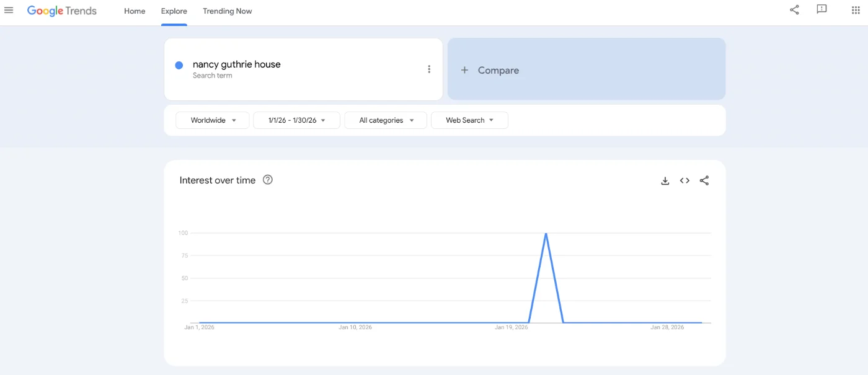Click the share icon in top header

(794, 10)
